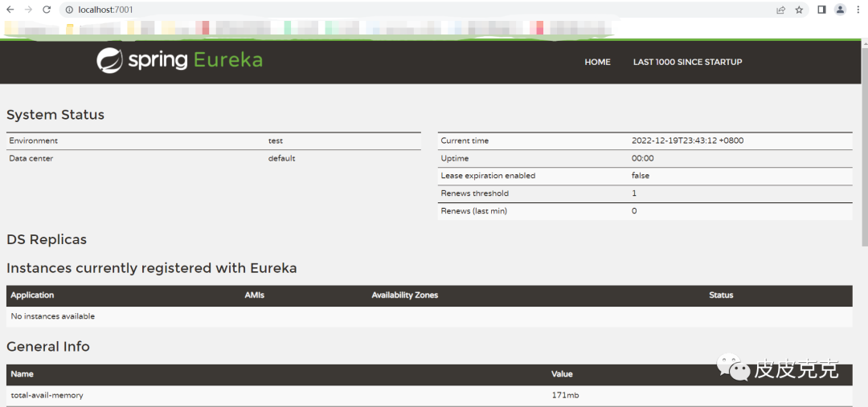
Task: Select the General Info heading
Action: point(48,347)
